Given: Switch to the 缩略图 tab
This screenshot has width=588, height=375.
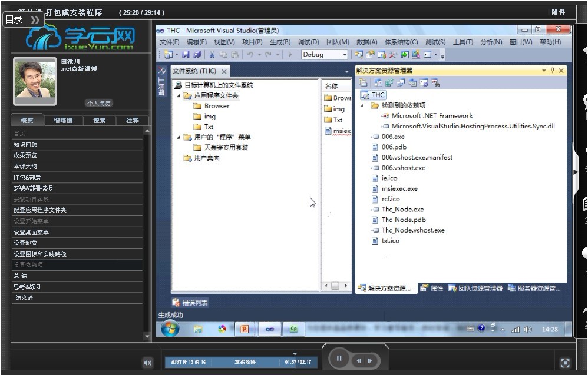Looking at the screenshot, I should click(63, 120).
